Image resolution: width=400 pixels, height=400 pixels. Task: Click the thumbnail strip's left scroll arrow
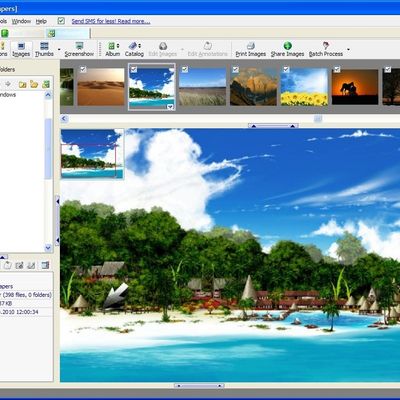tap(64, 118)
